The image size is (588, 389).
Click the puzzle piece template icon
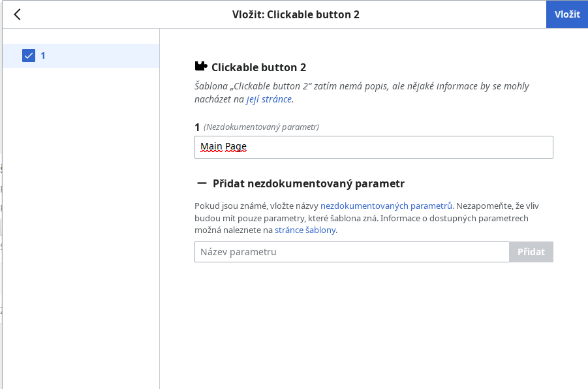201,67
